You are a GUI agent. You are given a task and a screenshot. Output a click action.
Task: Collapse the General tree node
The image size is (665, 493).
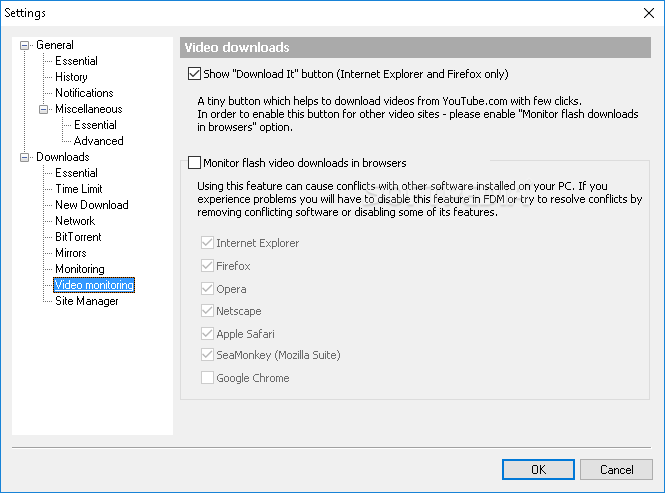click(x=25, y=45)
